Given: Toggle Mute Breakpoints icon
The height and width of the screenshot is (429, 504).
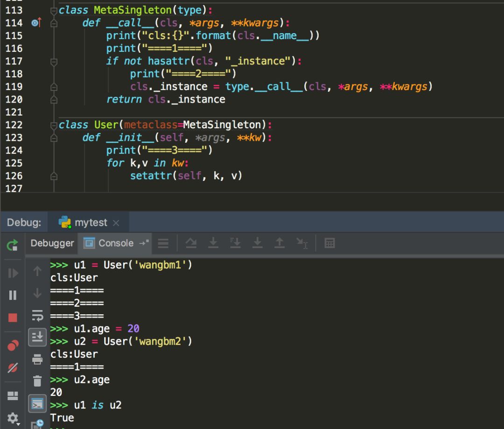Looking at the screenshot, I should (13, 367).
